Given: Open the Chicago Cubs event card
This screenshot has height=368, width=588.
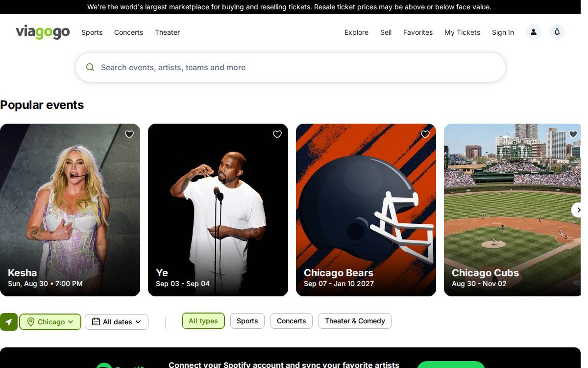Looking at the screenshot, I should [x=513, y=210].
